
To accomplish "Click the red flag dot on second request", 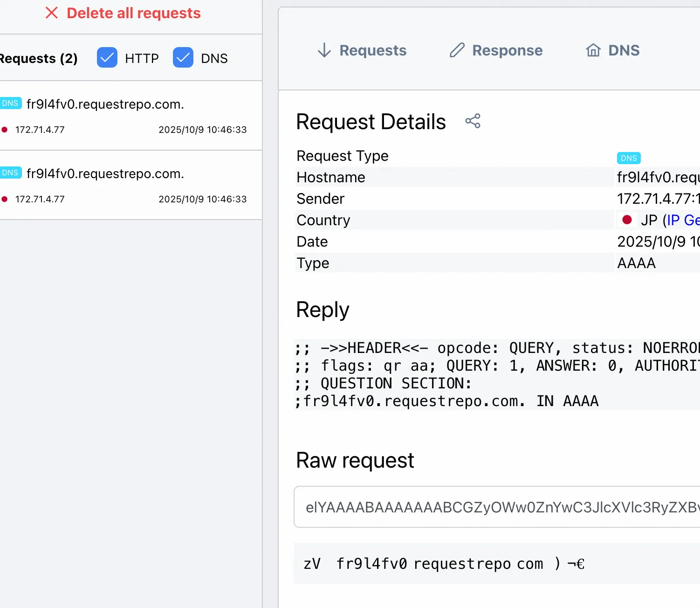I will pos(5,199).
